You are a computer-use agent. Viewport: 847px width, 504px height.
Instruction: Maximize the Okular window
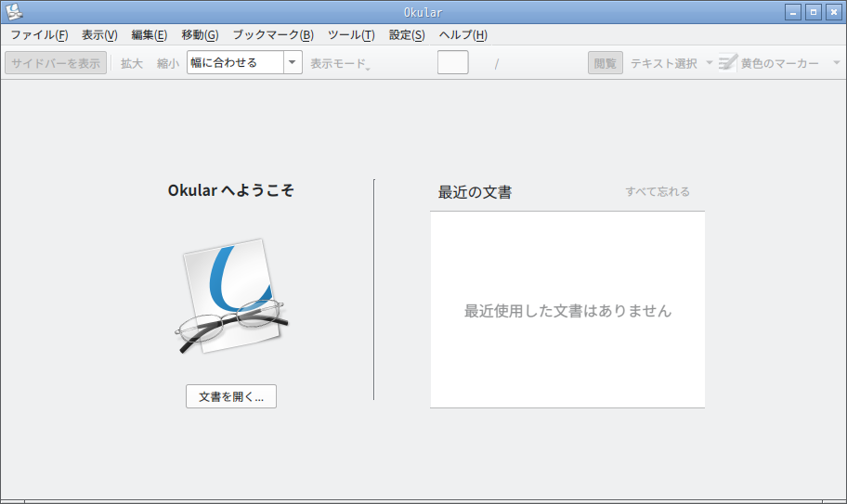[813, 12]
